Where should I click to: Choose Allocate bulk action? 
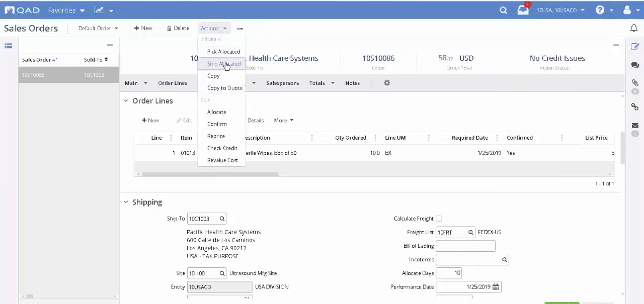(x=221, y=112)
